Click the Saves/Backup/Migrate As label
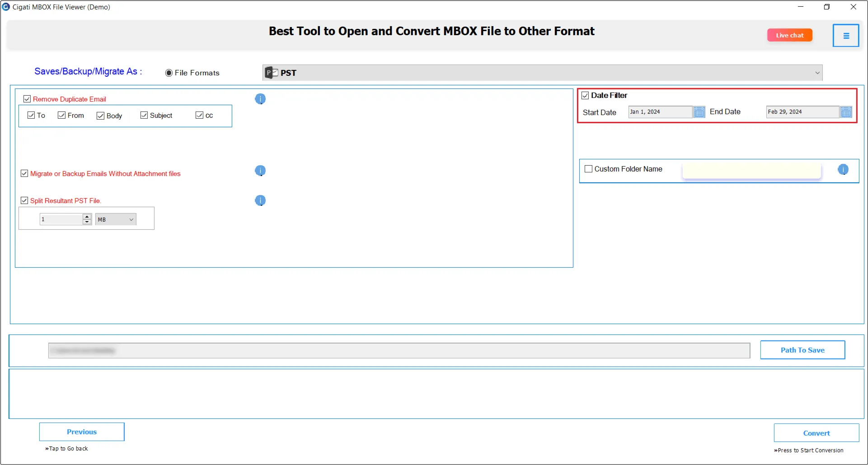Image resolution: width=868 pixels, height=465 pixels. 88,71
